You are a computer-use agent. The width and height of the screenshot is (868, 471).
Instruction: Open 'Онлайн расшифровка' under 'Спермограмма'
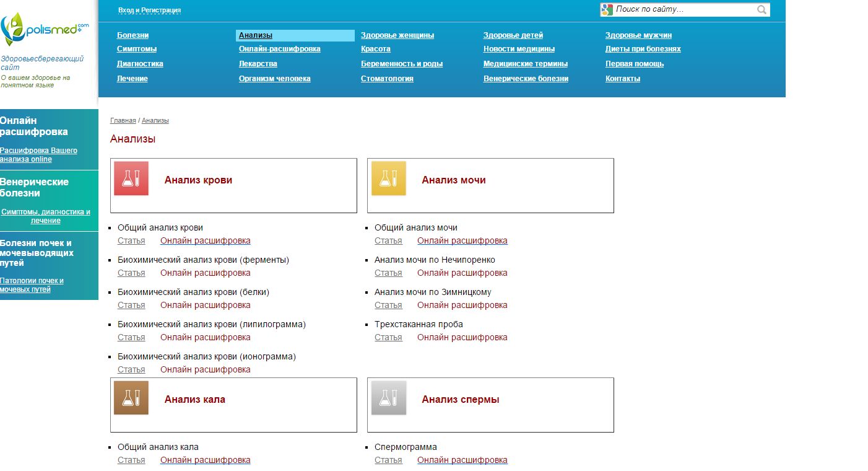click(462, 460)
